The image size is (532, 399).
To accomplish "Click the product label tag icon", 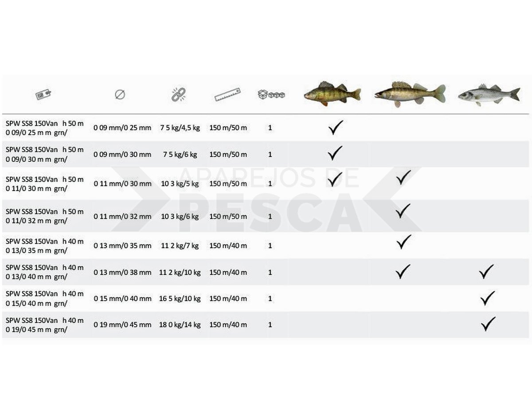I will coord(43,94).
